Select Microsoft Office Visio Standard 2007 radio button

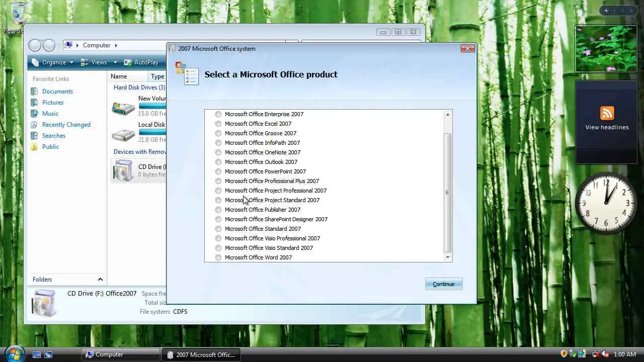pos(218,248)
